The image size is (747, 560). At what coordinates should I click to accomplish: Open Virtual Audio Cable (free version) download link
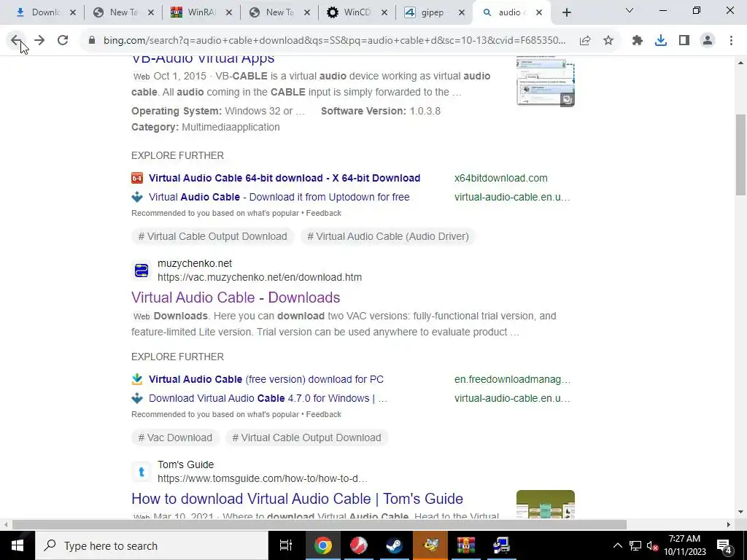pyautogui.click(x=266, y=379)
